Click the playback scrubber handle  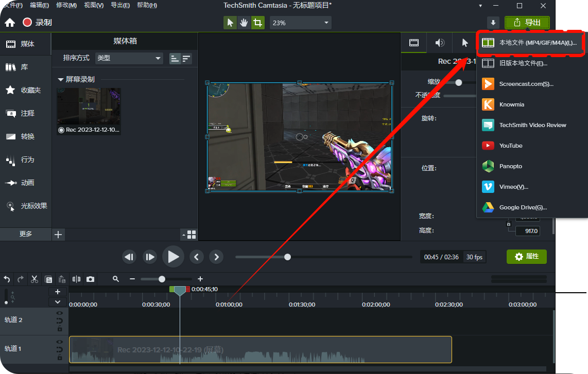(x=287, y=257)
